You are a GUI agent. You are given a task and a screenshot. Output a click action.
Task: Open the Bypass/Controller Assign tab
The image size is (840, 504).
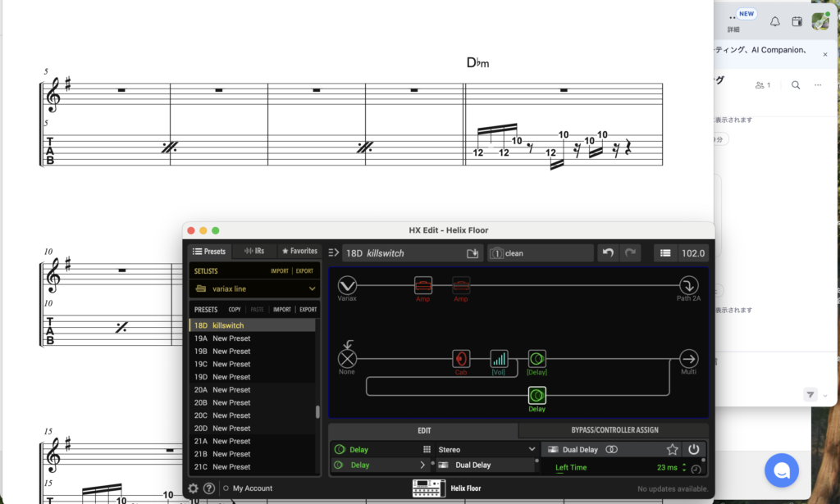pos(614,429)
